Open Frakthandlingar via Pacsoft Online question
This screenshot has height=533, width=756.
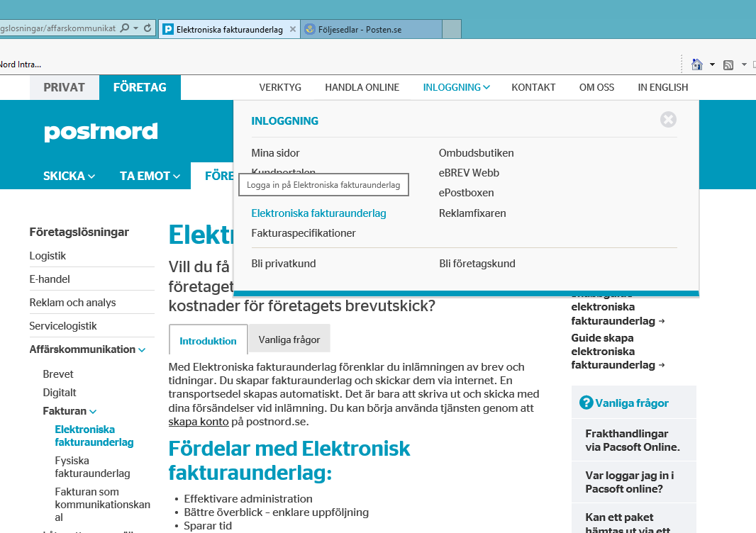(x=633, y=440)
